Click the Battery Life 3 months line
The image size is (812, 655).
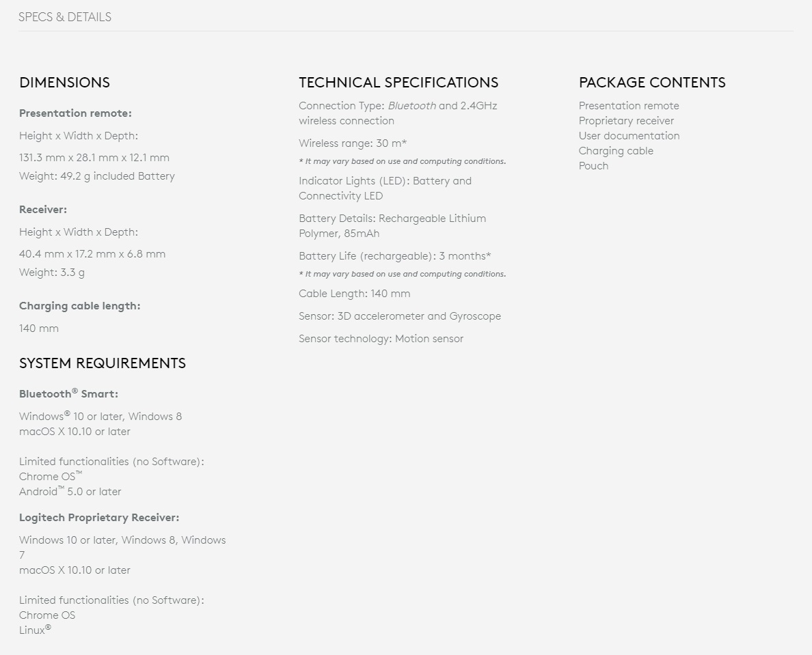click(395, 256)
